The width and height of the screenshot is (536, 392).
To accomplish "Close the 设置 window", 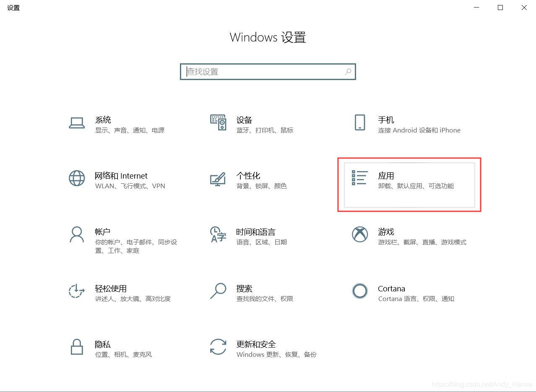I will pos(524,8).
